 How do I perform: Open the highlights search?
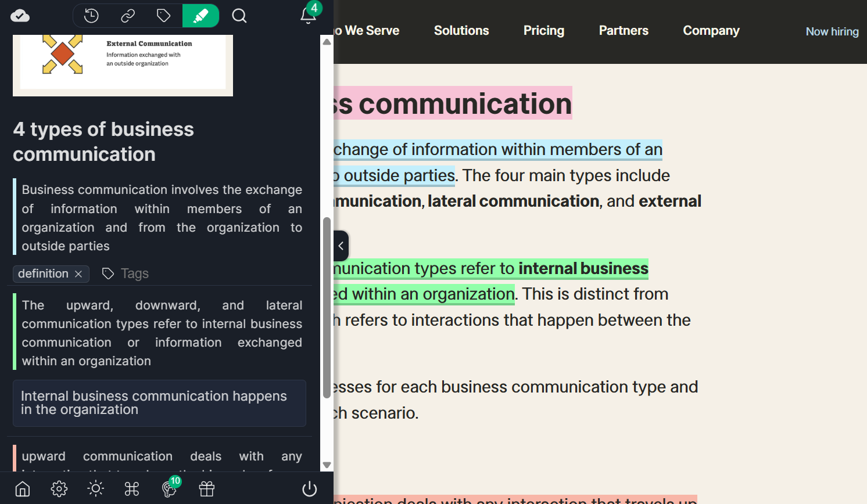pos(239,16)
